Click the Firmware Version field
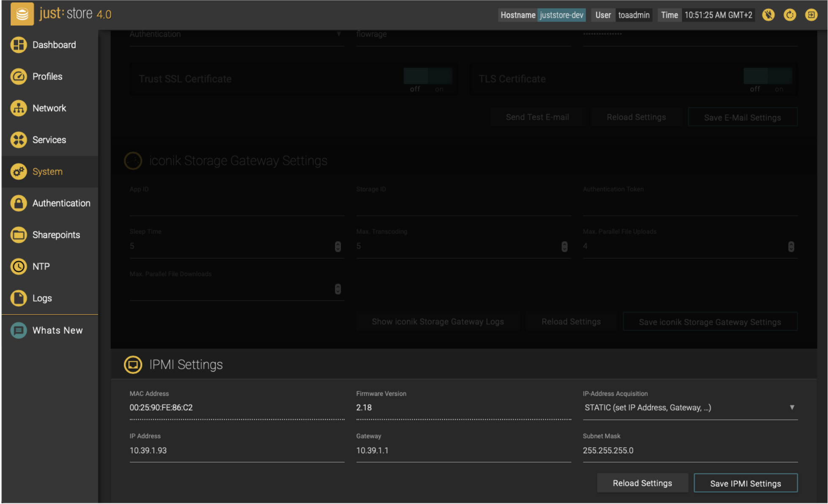Viewport: 828px width, 504px height. pyautogui.click(x=464, y=408)
